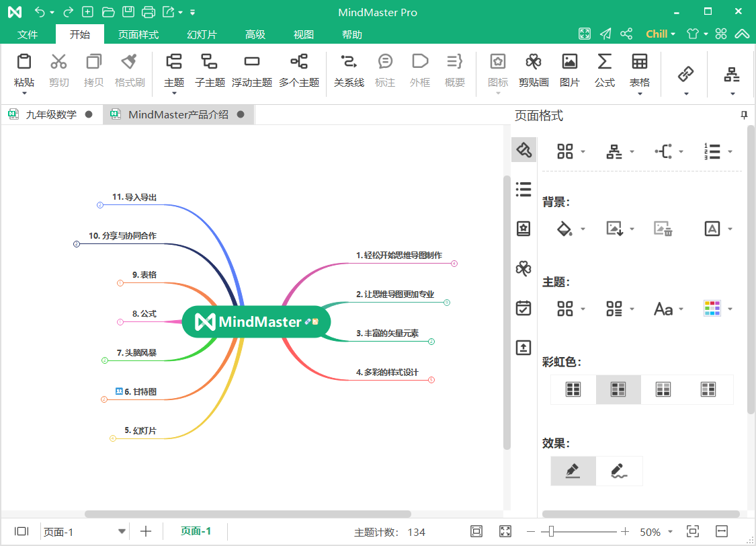Select the fourth rainbow color option
The image size is (756, 546).
point(708,389)
